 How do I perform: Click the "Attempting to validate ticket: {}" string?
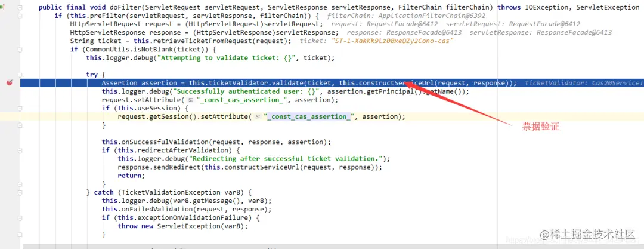pos(229,57)
